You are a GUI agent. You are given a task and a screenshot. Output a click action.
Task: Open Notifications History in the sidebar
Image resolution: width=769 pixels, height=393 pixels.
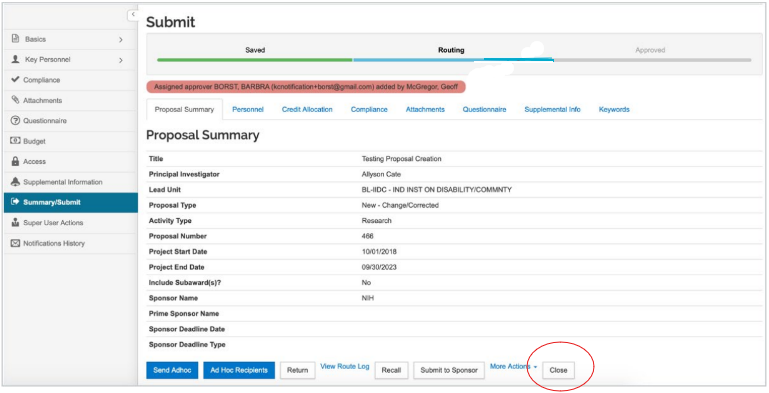click(71, 243)
